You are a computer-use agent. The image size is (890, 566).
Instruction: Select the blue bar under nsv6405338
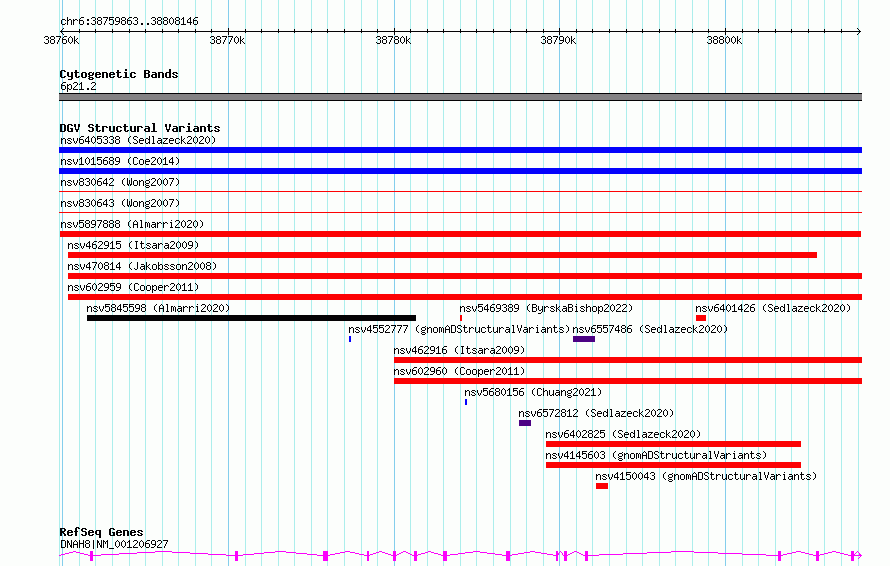point(460,150)
